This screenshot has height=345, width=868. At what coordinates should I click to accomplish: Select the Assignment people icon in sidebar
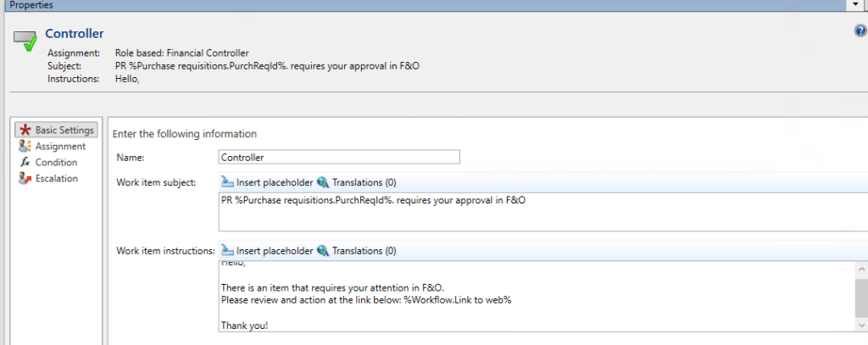coord(25,147)
